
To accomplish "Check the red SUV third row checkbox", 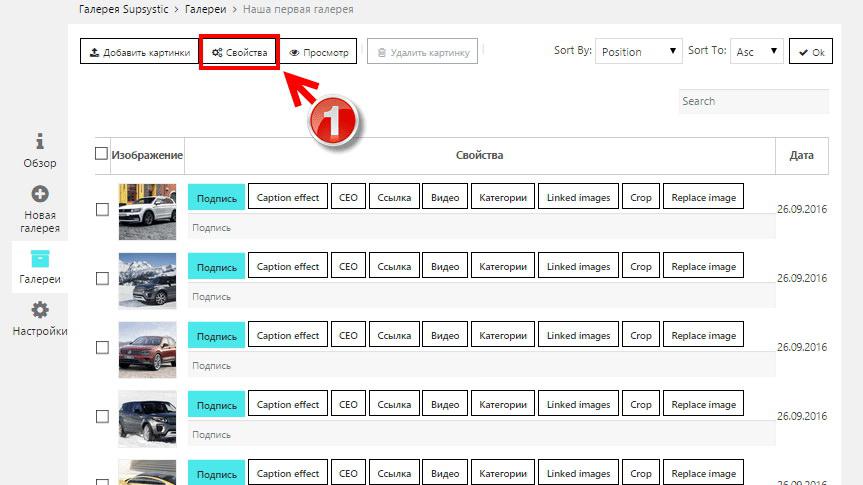I will (x=102, y=348).
